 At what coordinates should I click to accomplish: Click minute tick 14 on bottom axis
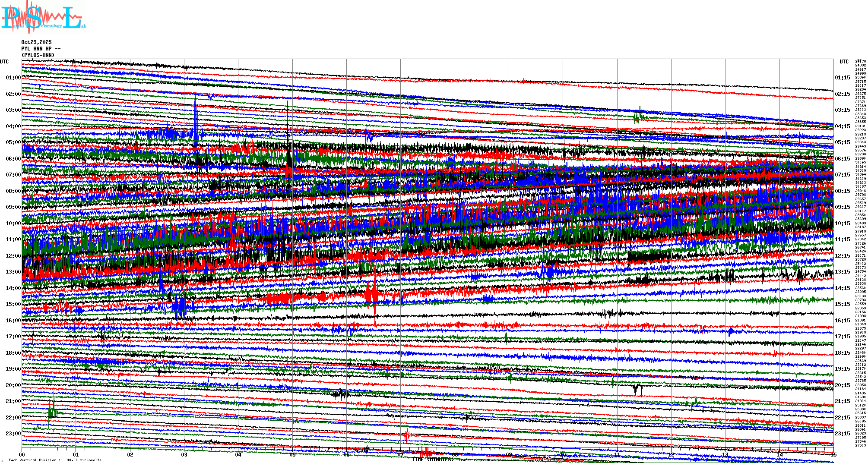coord(779,455)
